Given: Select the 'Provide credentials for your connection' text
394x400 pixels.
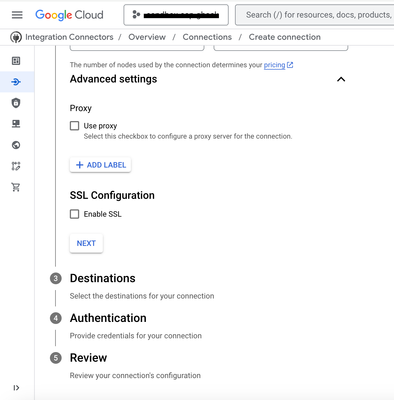Looking at the screenshot, I should tap(136, 336).
